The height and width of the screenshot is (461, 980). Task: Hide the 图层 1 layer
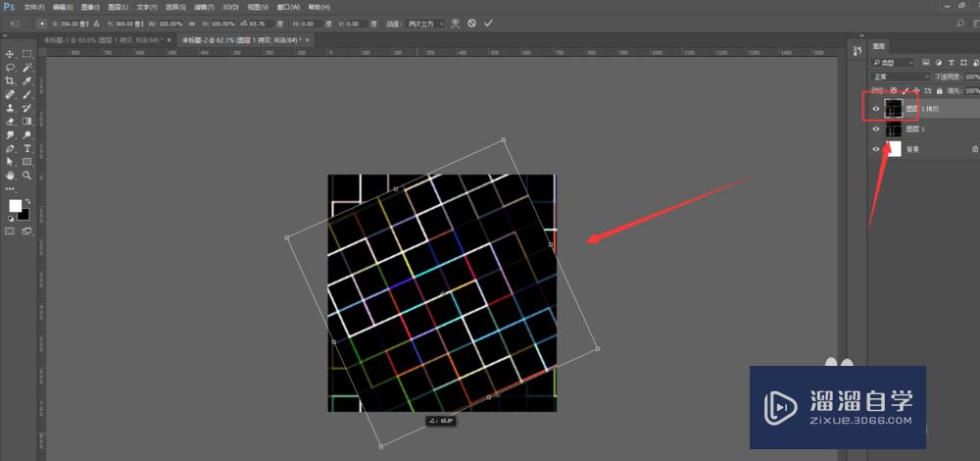[x=875, y=128]
